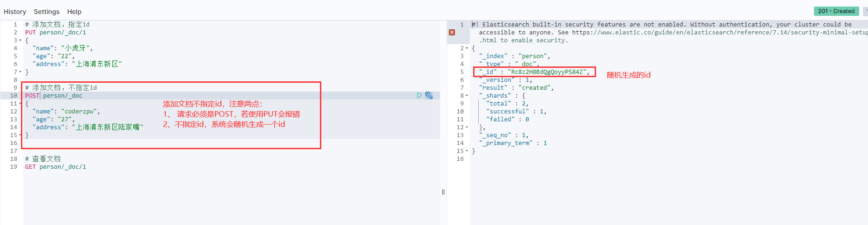Click the red warning icon in response
Image resolution: width=868 pixels, height=225 pixels.
452,32
